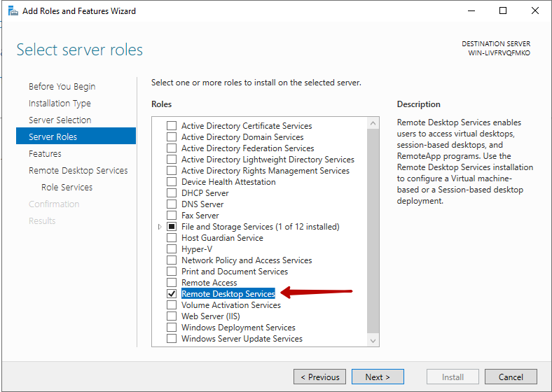Viewport: 552px width, 392px height.
Task: Go to Before You Begin step
Action: point(62,87)
